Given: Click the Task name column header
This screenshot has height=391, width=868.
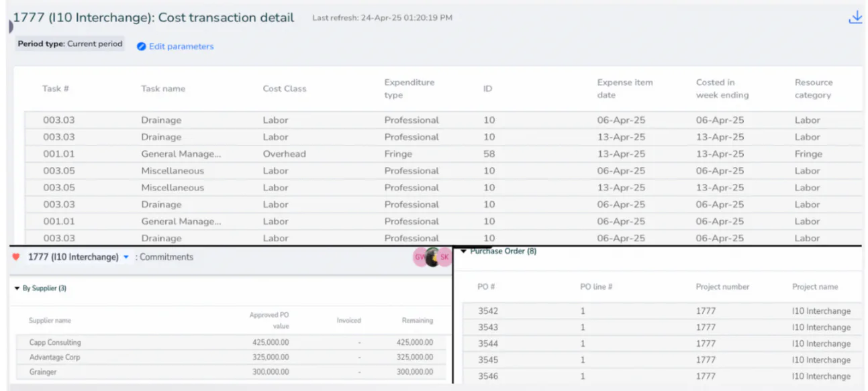Looking at the screenshot, I should [163, 89].
